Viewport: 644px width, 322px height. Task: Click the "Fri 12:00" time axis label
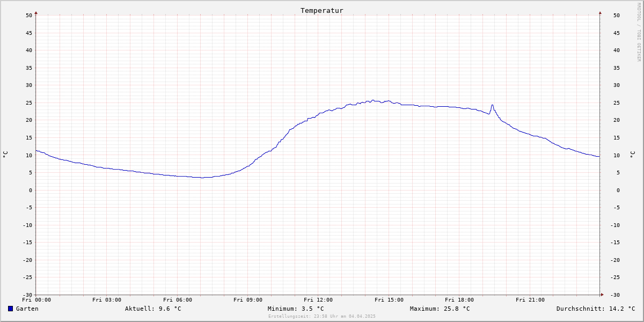[318, 300]
